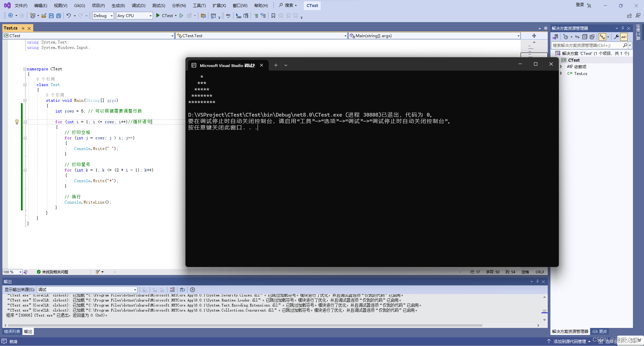Open the 调试(D) menu
This screenshot has width=644, height=346.
click(139, 6)
